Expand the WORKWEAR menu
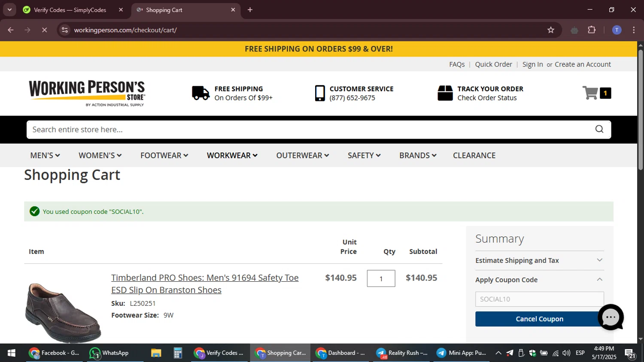 [x=232, y=155]
